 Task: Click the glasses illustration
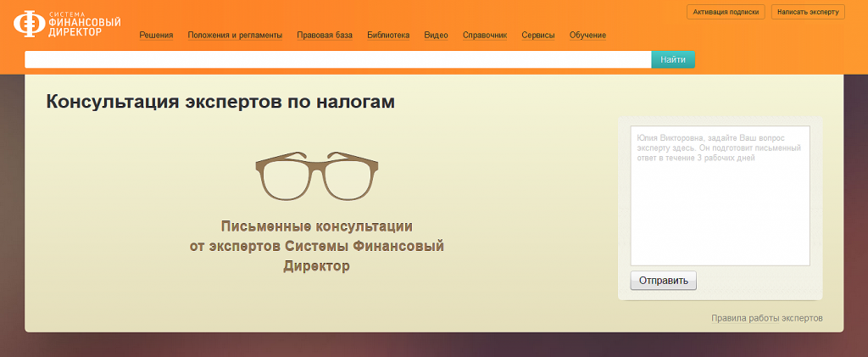[317, 176]
